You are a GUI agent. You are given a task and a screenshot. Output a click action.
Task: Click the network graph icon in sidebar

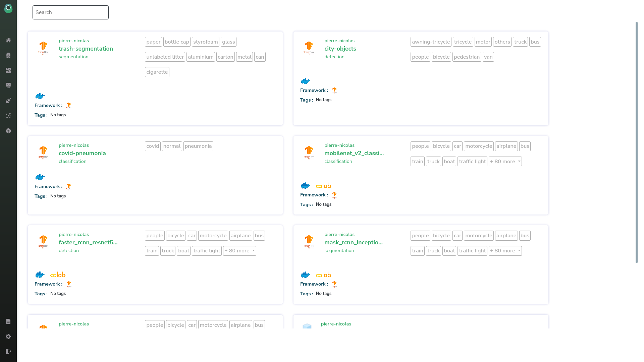coord(8,116)
